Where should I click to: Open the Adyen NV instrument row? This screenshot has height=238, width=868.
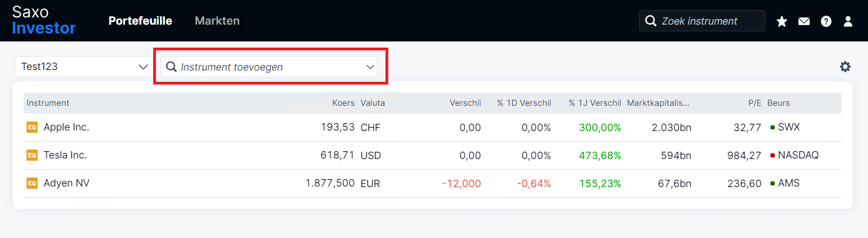pos(433,183)
